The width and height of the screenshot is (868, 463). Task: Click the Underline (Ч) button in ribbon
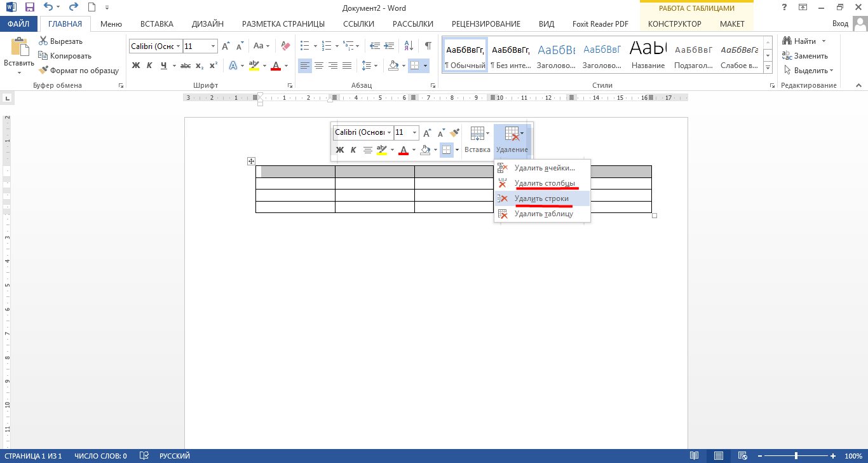(164, 66)
